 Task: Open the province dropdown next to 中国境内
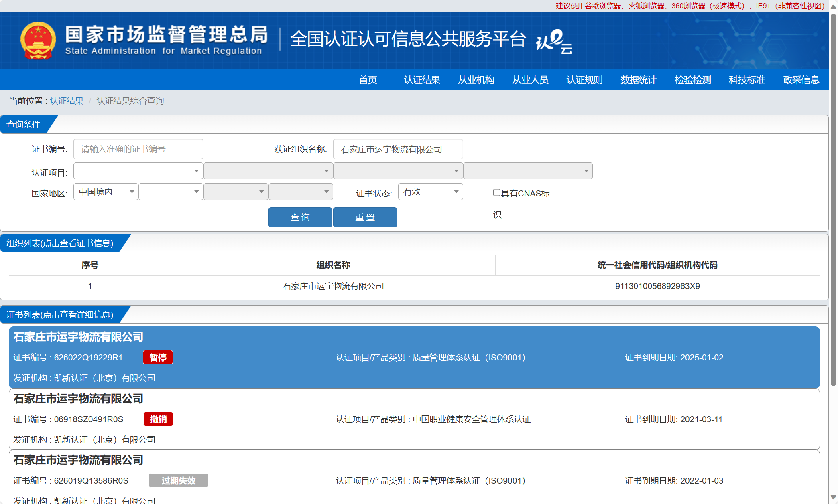171,192
